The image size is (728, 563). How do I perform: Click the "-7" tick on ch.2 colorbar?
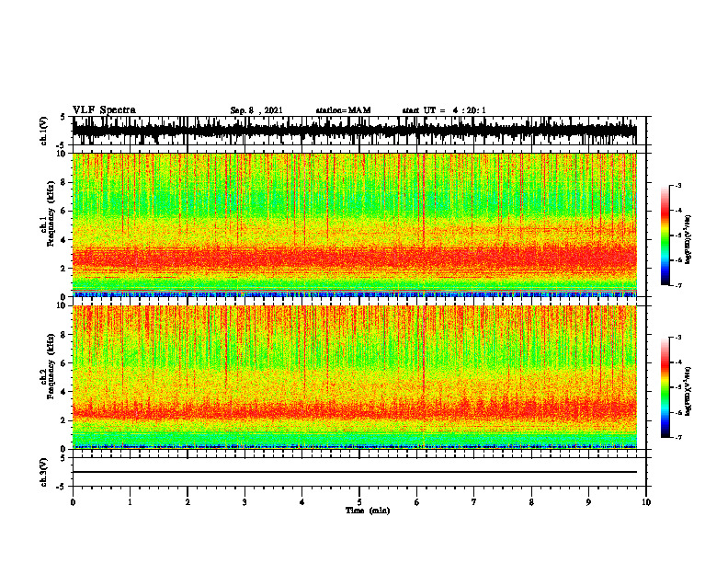(677, 437)
